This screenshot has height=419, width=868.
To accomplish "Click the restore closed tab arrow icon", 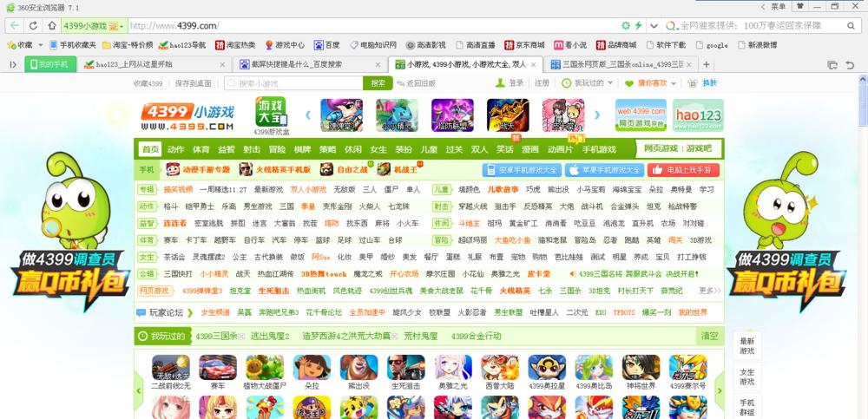I will tap(849, 65).
